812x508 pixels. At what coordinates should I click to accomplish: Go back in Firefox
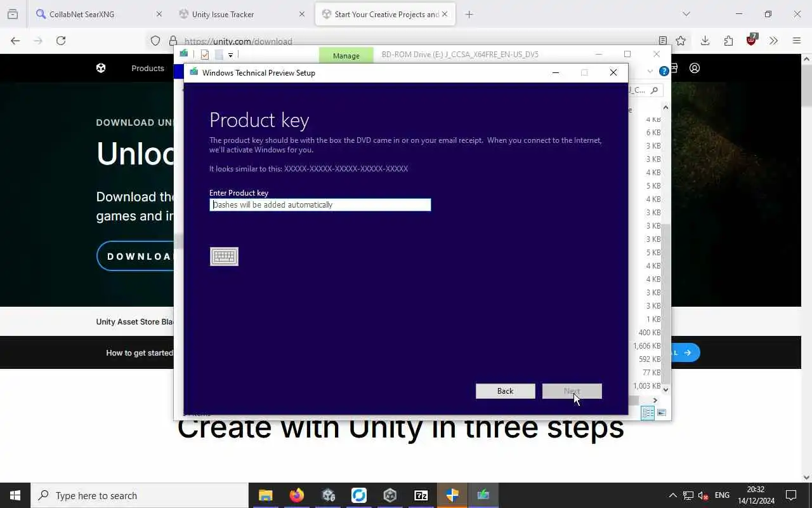15,41
